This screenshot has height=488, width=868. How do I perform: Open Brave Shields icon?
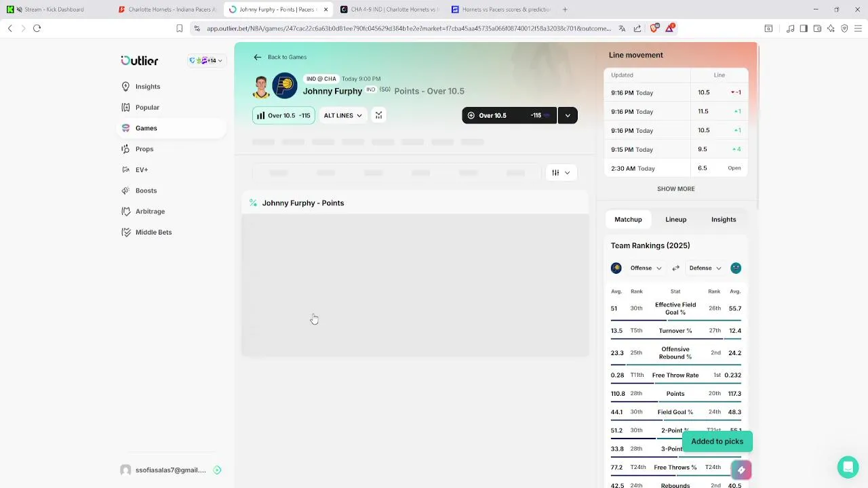coord(654,28)
